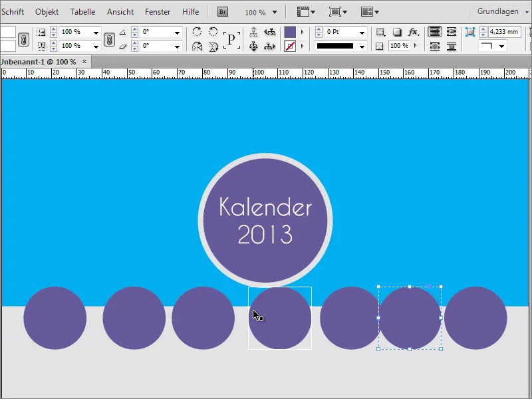Increase horizontal scale with the stepper
This screenshot has height=399, width=532.
[x=53, y=29]
